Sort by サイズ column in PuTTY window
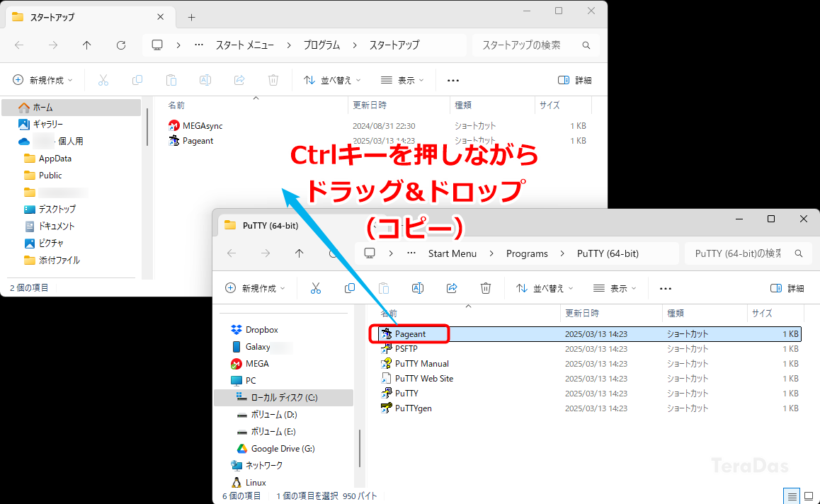This screenshot has width=820, height=504. click(762, 313)
